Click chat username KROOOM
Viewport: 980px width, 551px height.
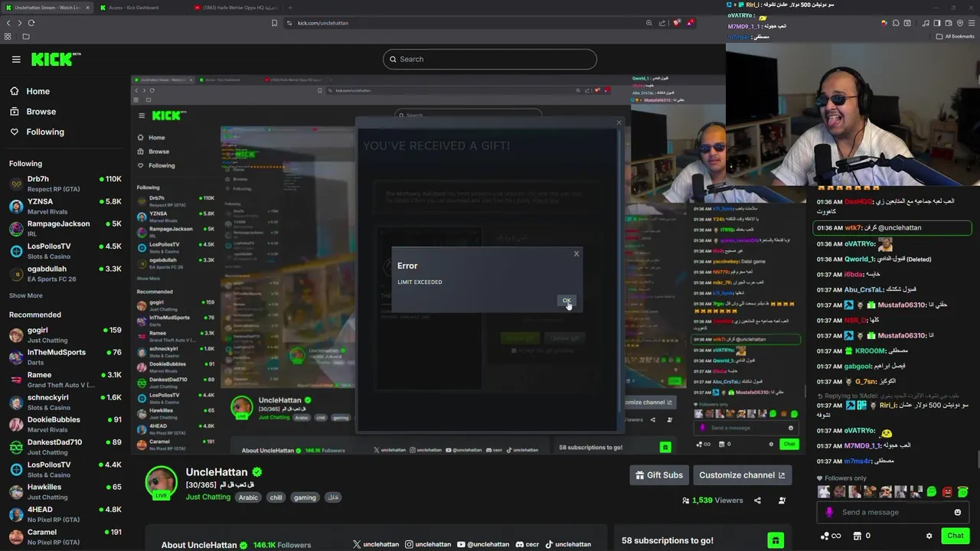(871, 350)
